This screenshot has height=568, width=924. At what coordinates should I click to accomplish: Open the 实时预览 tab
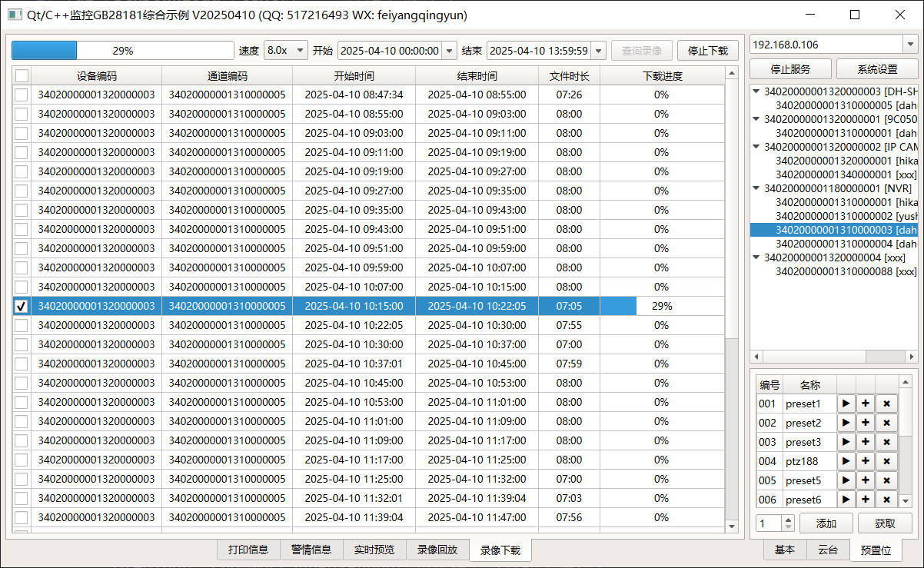coord(374,550)
